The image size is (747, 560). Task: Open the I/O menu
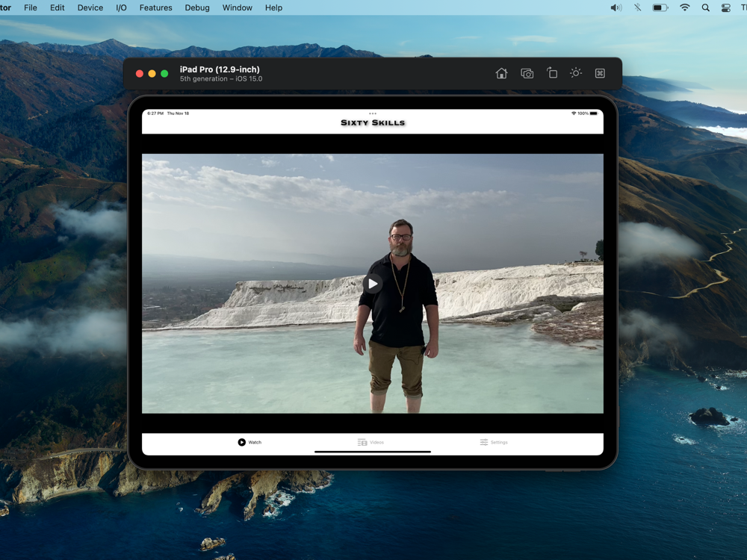(x=122, y=7)
